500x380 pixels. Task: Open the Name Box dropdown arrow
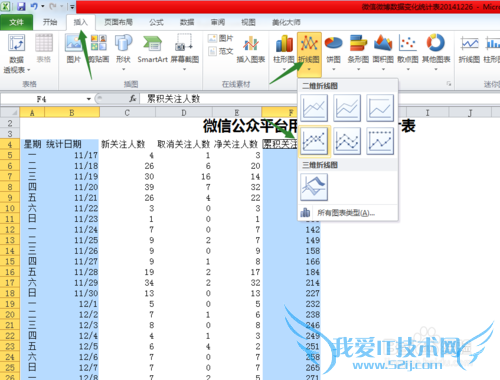tap(89, 99)
